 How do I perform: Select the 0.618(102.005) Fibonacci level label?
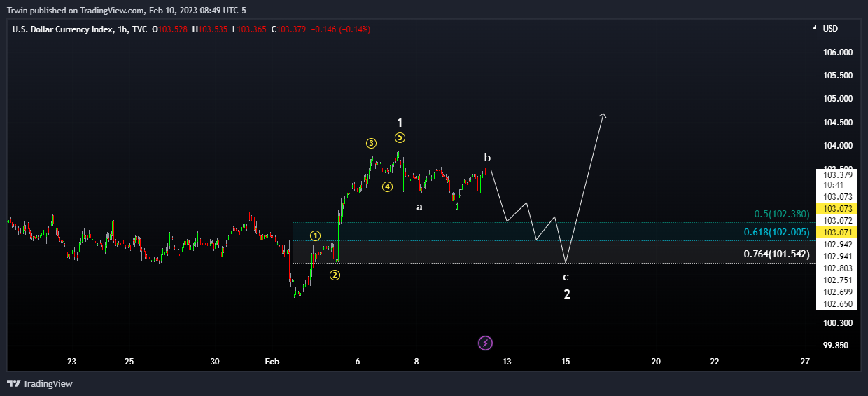pyautogui.click(x=777, y=232)
